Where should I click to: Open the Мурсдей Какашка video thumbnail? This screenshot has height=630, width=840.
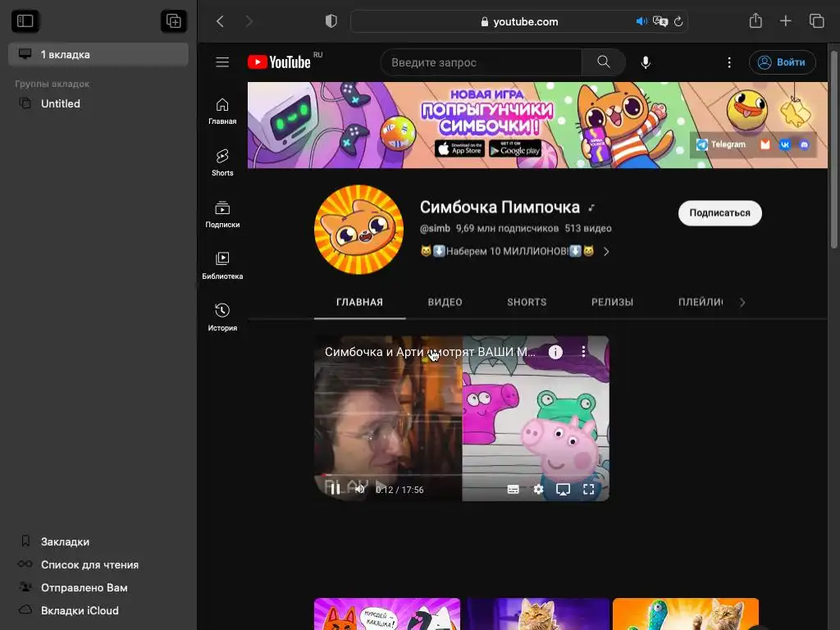pos(387,614)
